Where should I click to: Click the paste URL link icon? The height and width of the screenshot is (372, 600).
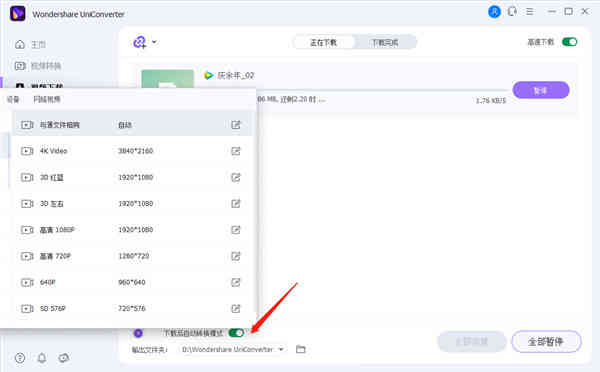(x=140, y=42)
